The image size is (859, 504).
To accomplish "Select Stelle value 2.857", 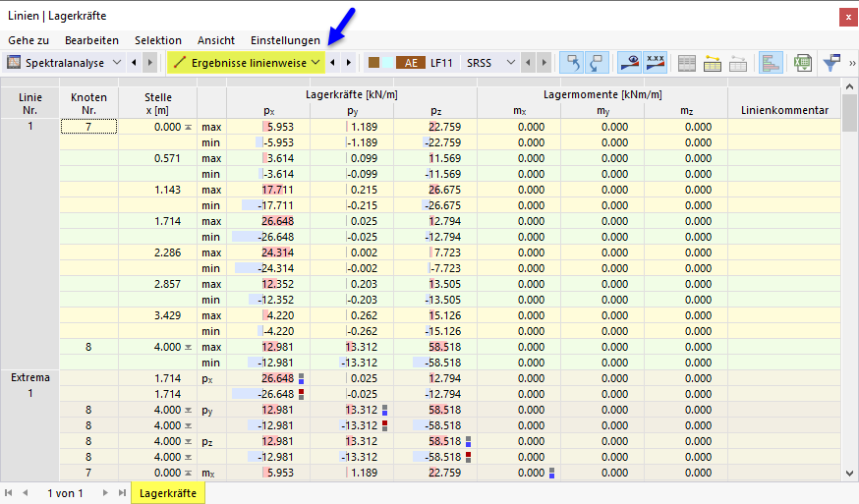I will coord(158,284).
